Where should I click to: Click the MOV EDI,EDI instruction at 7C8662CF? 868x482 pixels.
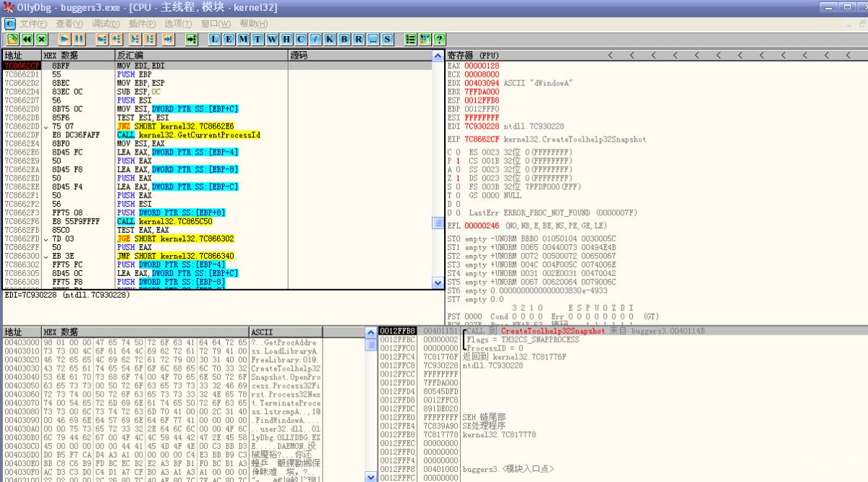141,66
